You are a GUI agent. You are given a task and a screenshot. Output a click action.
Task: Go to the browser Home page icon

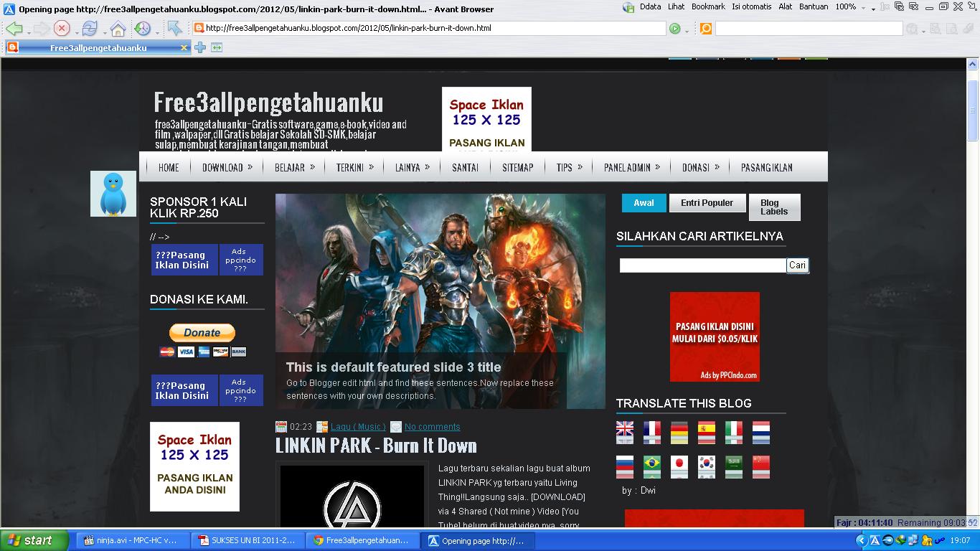118,29
